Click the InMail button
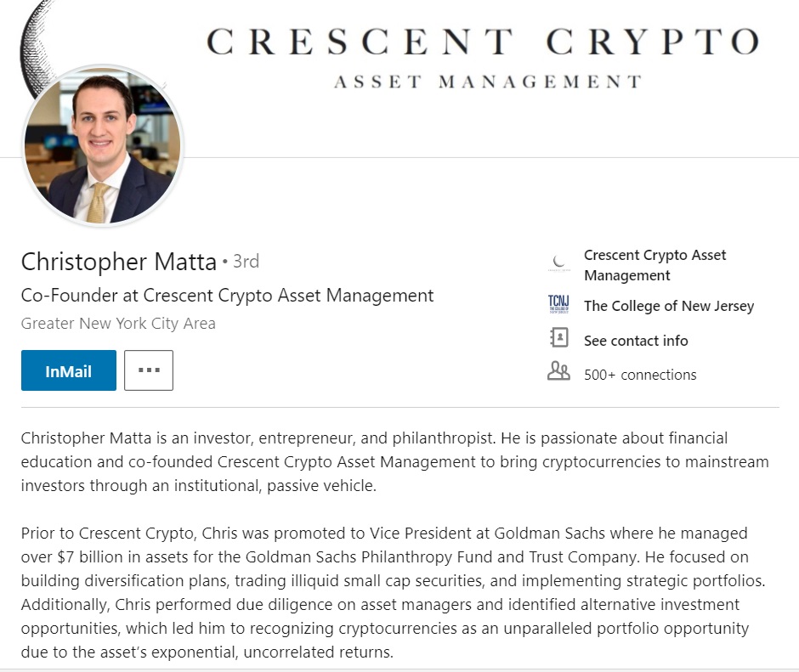The height and width of the screenshot is (672, 799). point(69,370)
